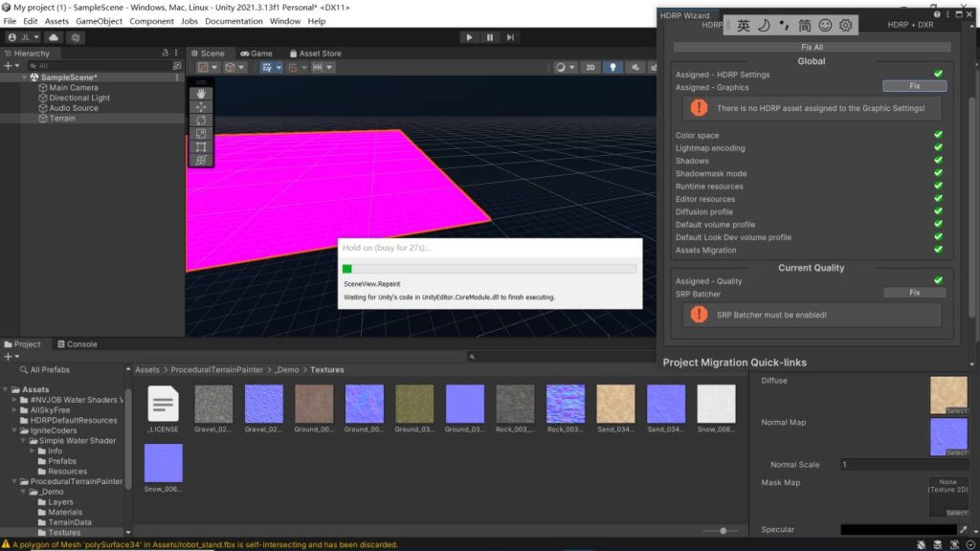Open the _LICENSE file asset
The width and height of the screenshot is (980, 551).
pyautogui.click(x=163, y=408)
